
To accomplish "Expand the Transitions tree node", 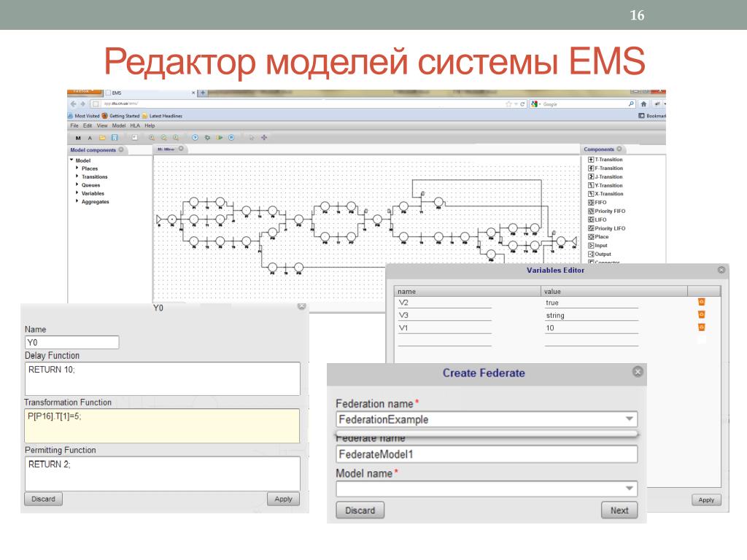I will tap(77, 176).
